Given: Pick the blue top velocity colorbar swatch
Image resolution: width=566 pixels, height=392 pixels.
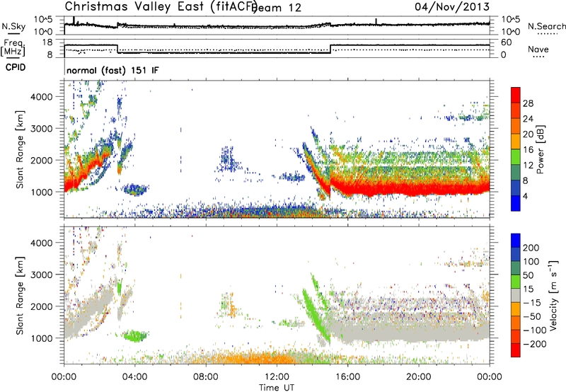Looking at the screenshot, I should tap(516, 241).
